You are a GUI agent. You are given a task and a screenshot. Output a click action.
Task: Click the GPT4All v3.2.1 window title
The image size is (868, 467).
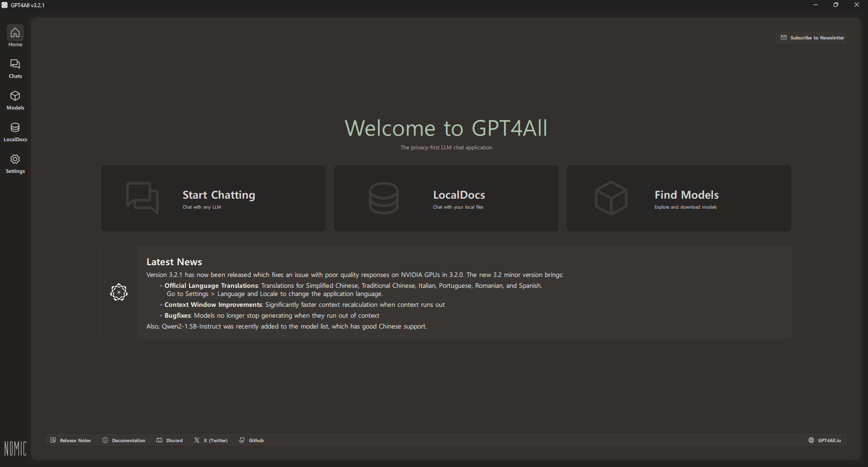coord(28,5)
